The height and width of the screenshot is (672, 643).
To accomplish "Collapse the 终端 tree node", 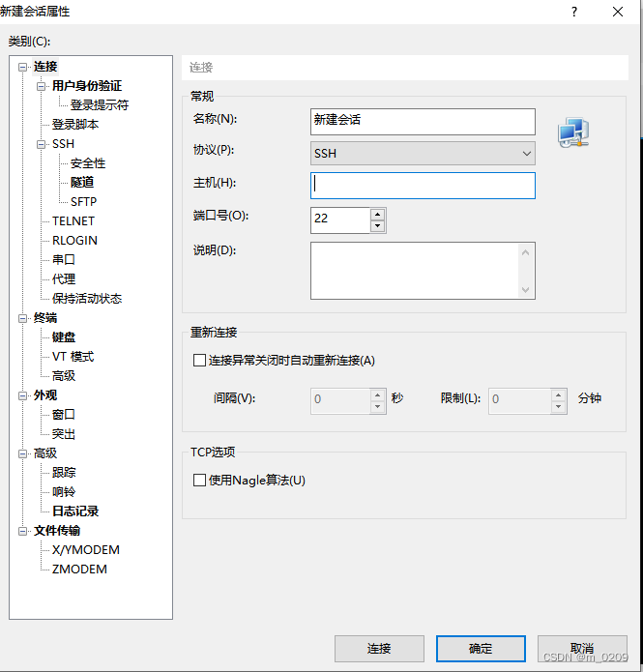I will click(22, 318).
